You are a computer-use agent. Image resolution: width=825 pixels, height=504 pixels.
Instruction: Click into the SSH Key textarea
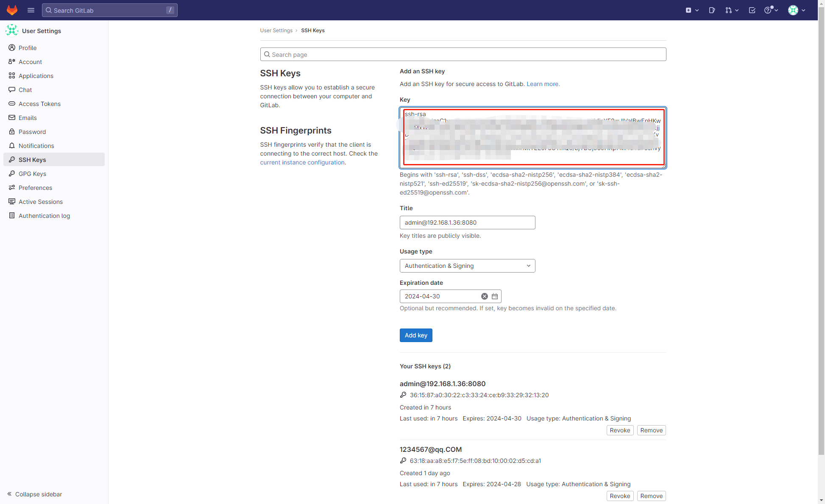533,137
